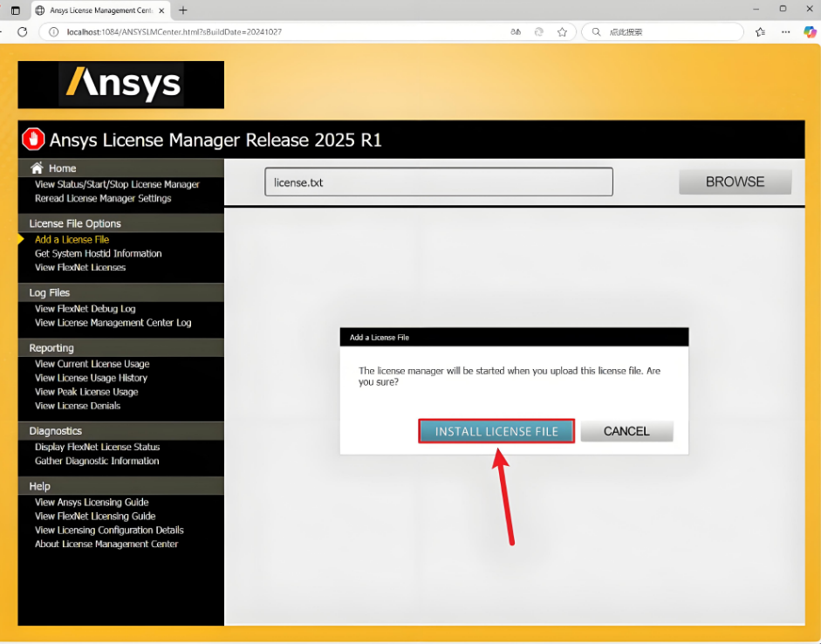Open browser settings and more menu

(785, 32)
